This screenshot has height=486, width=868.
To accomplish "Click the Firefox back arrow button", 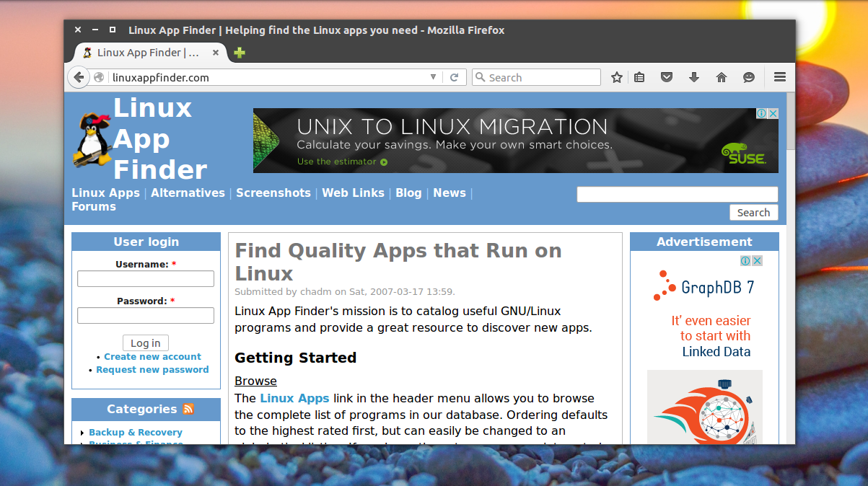I will tap(79, 77).
